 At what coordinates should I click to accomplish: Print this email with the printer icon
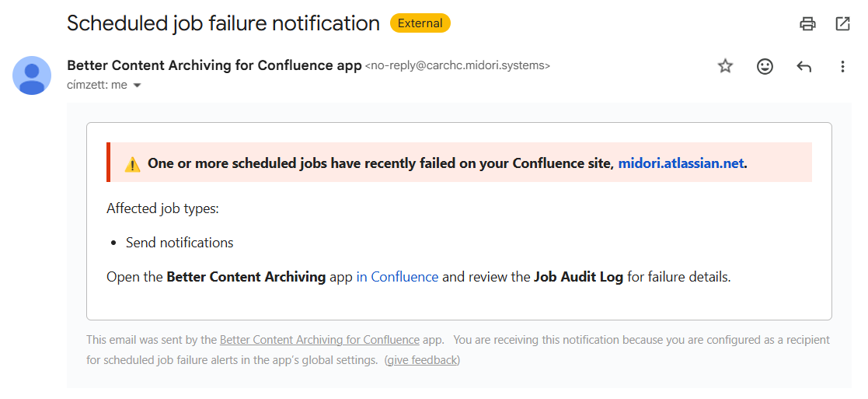tap(807, 24)
